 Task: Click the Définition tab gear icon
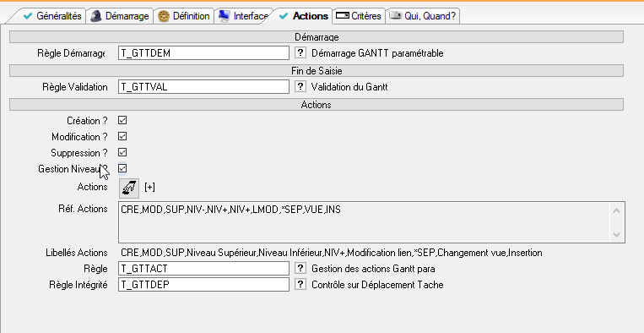[164, 16]
